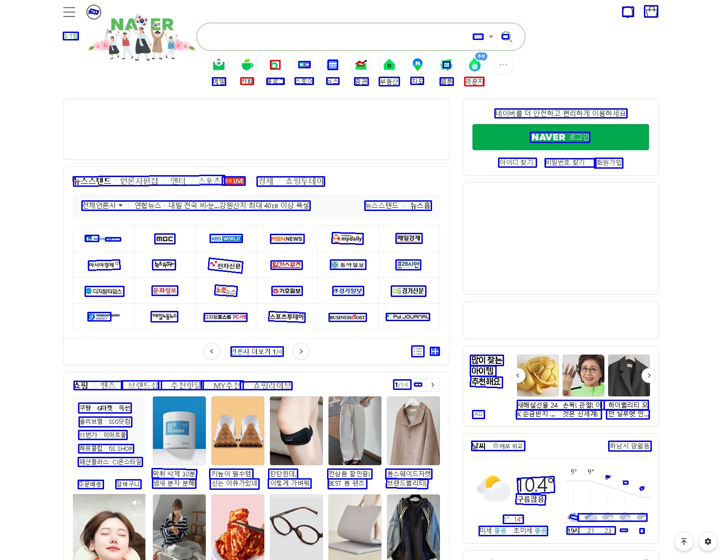Open the Naver Pay icon
This screenshot has width=728, height=560.
(x=94, y=12)
